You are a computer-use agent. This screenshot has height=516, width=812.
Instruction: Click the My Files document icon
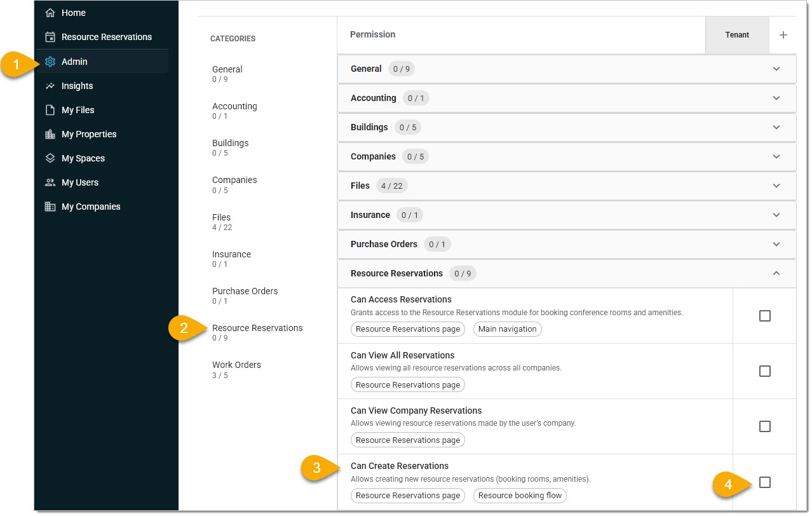[50, 110]
